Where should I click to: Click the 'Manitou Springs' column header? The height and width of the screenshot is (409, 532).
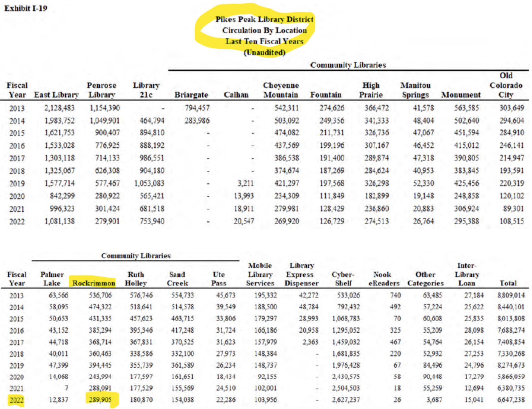pos(415,90)
